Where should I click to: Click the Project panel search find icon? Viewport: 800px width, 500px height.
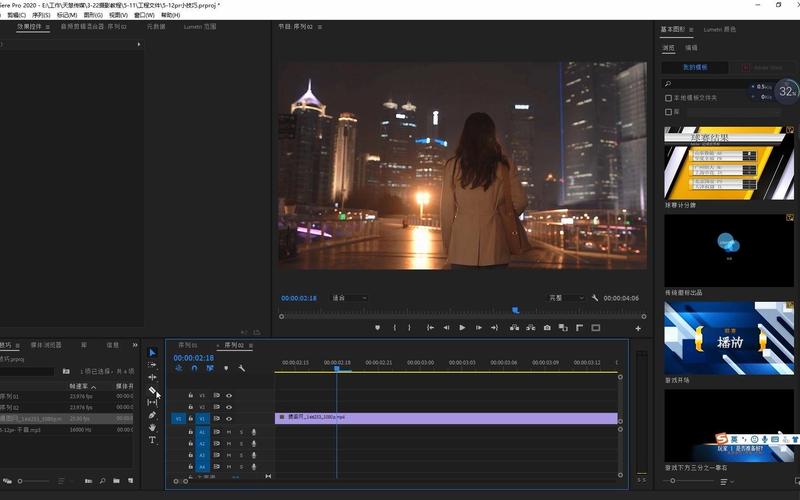tap(103, 481)
